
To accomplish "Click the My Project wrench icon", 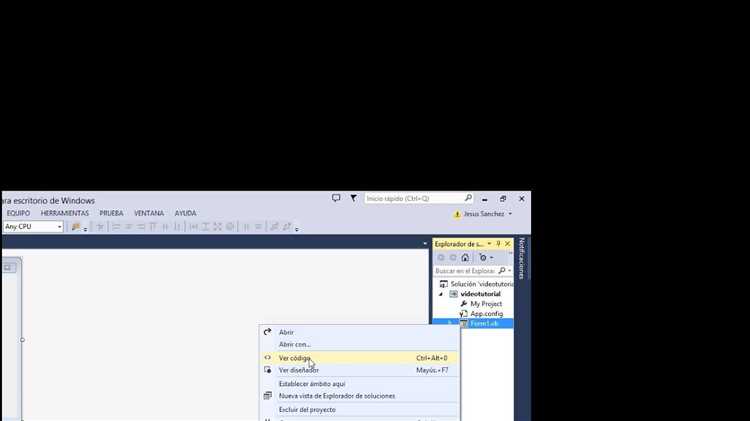I will click(463, 304).
